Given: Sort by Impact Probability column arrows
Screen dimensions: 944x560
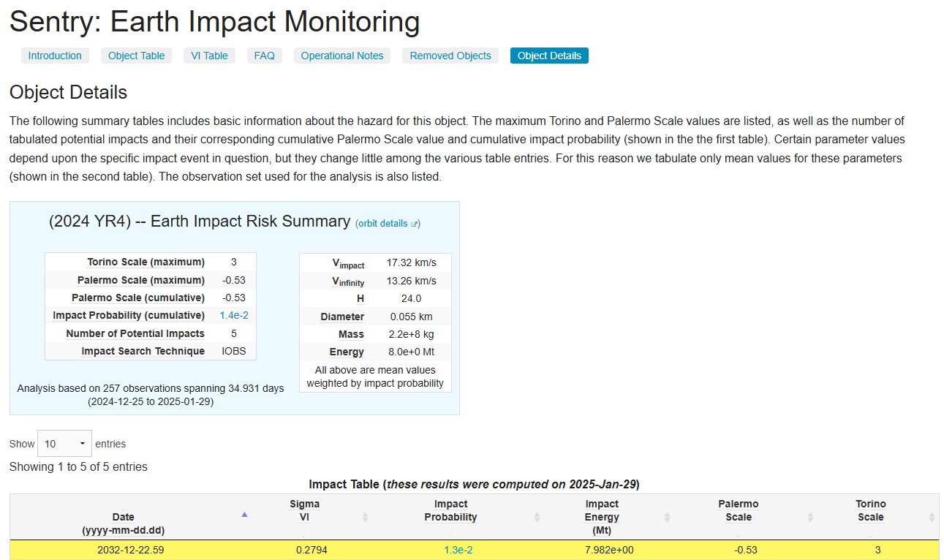Looking at the screenshot, I should click(x=537, y=517).
